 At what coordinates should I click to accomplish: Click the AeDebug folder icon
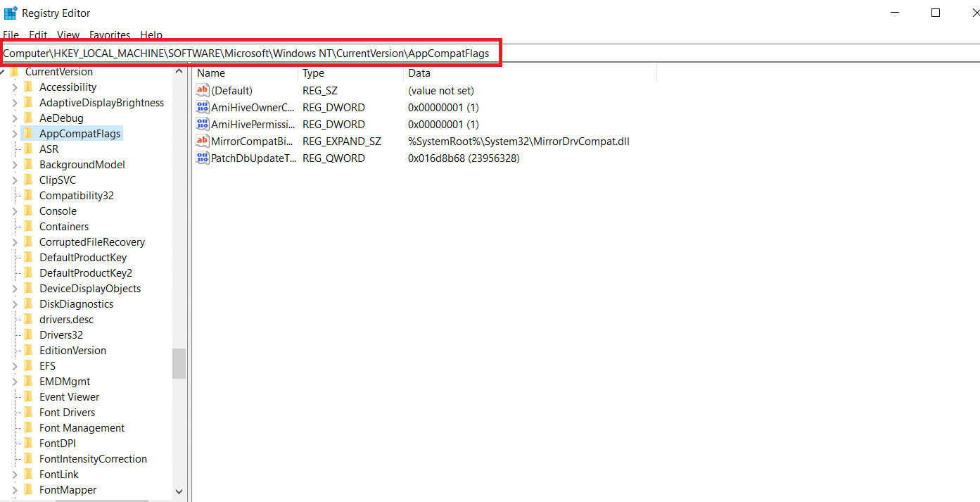point(28,118)
